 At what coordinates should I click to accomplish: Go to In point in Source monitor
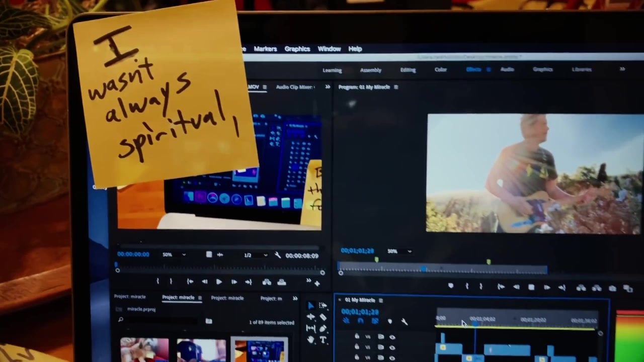tap(190, 282)
